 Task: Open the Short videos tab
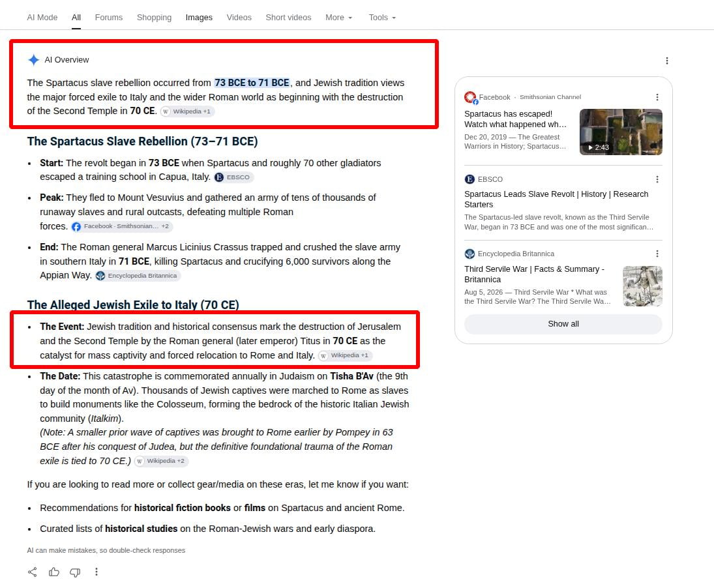pos(288,18)
